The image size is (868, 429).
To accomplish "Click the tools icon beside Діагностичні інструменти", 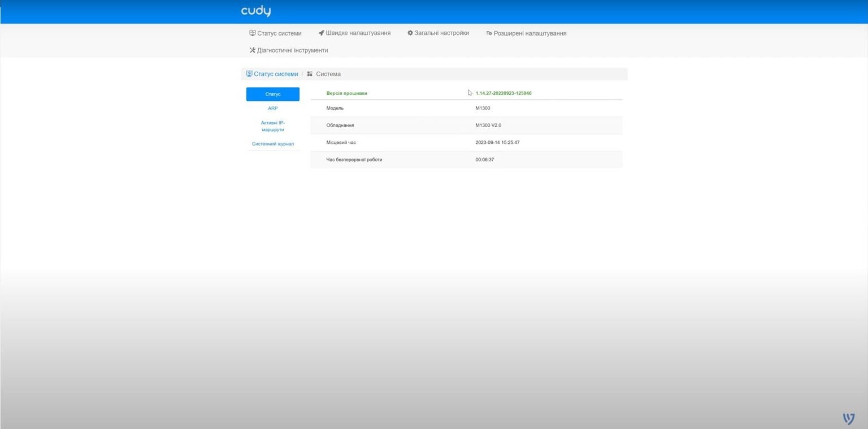I will 253,50.
